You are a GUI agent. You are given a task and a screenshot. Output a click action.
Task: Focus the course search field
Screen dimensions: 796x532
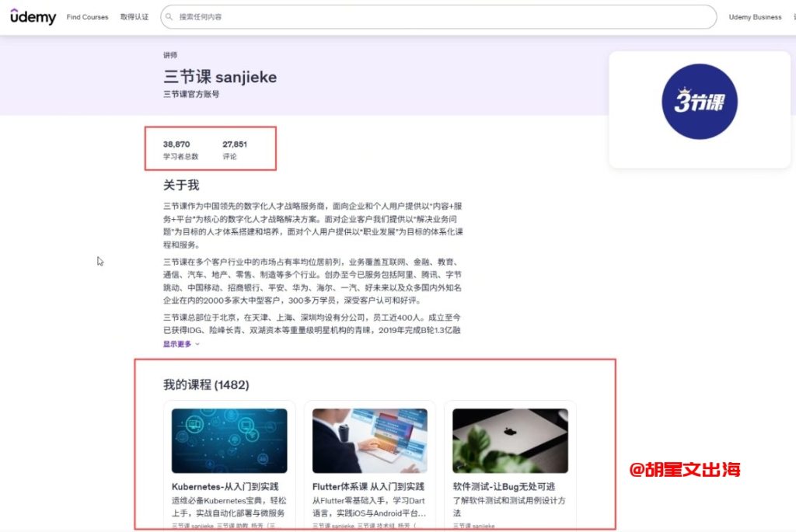[x=438, y=17]
